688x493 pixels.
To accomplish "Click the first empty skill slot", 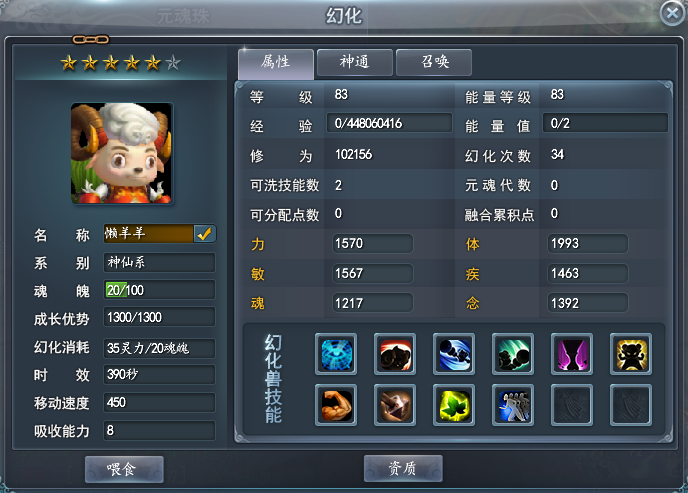I will (x=572, y=405).
